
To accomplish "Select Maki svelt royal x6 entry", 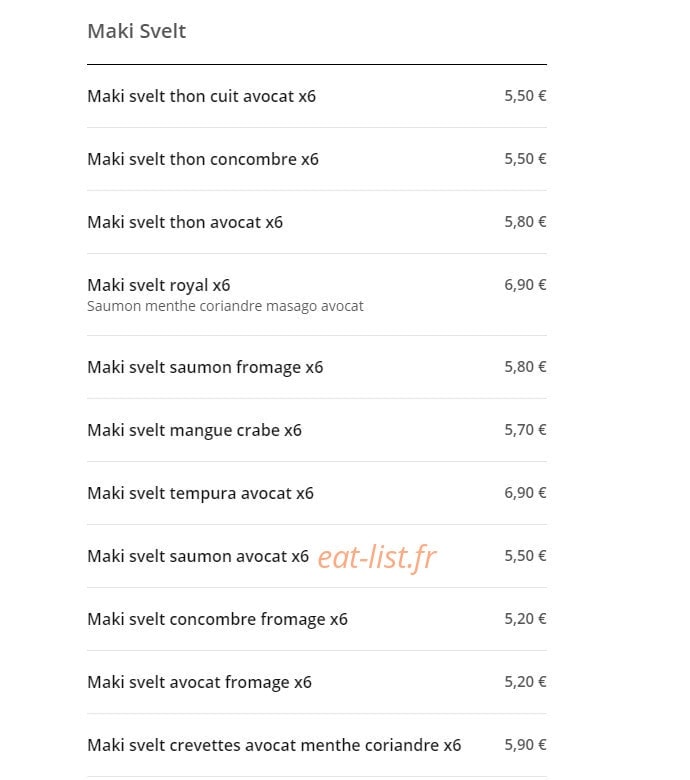I will tap(159, 285).
